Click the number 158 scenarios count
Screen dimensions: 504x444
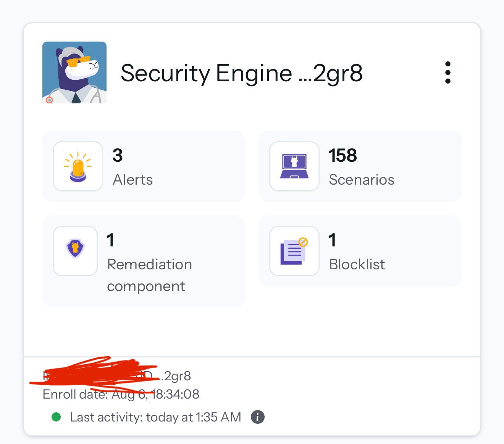coord(342,156)
